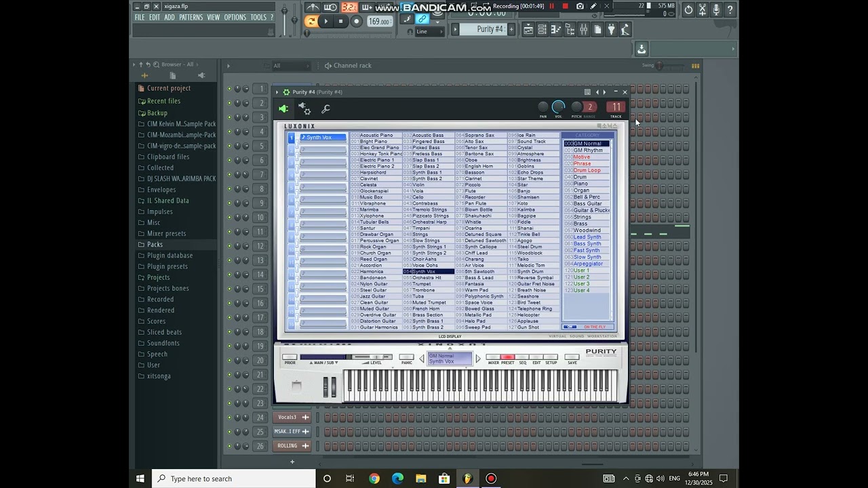Open the preset grid icon in Purity title bar

(587, 92)
